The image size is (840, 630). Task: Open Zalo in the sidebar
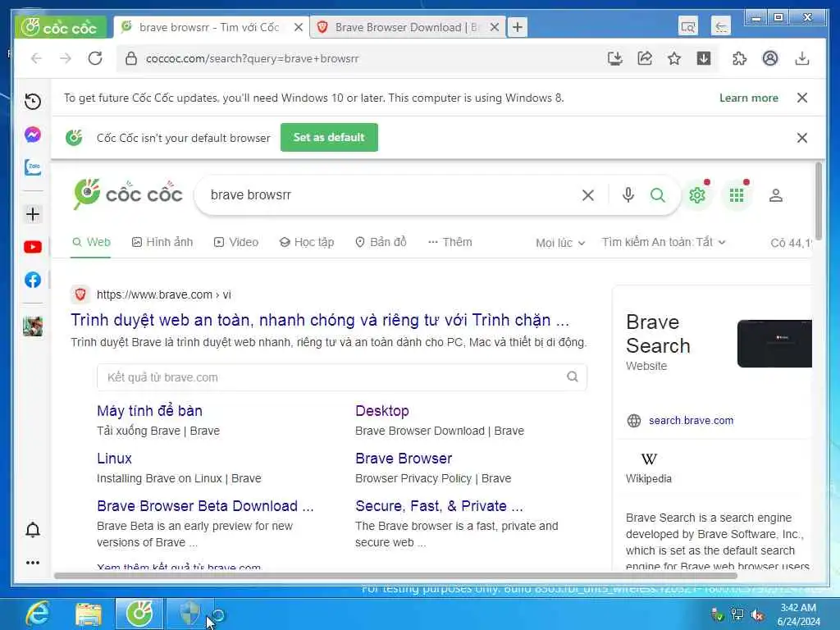click(x=33, y=167)
